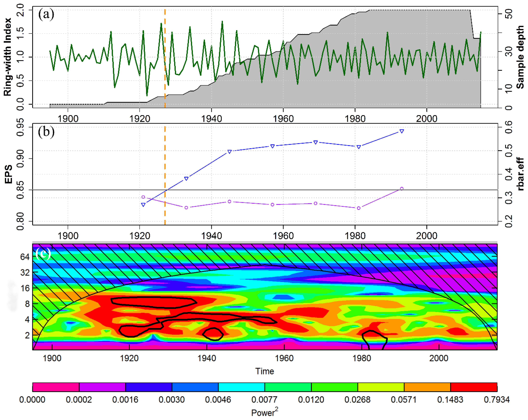Viewport: 528px width, 420px height.
Task: Click the colorbar value 0.0077
Action: (264, 400)
